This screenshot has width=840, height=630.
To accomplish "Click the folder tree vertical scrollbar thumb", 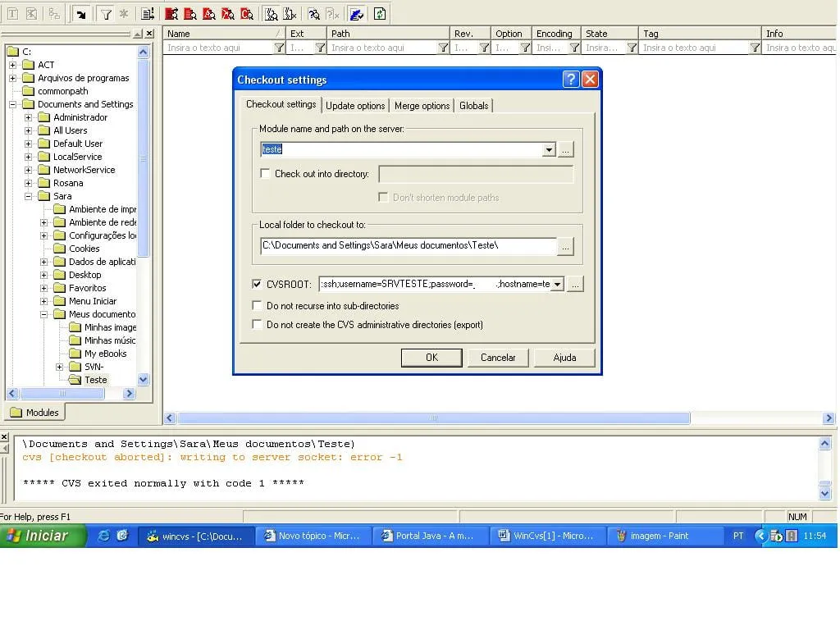I will [x=143, y=158].
